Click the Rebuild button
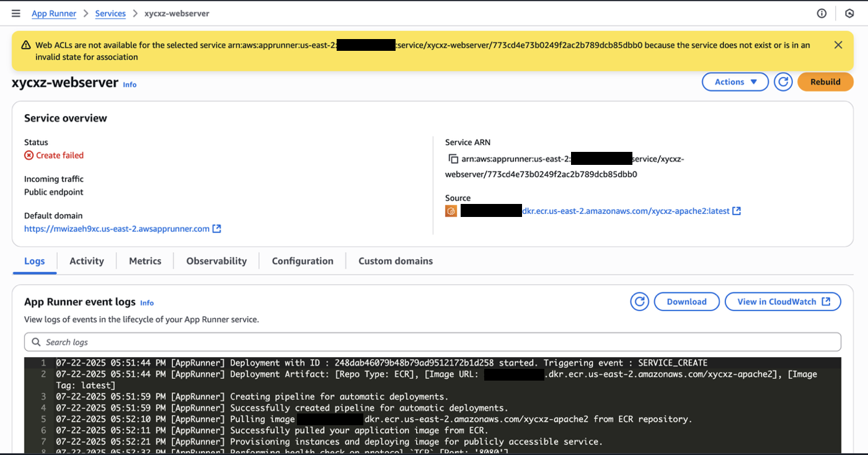 [825, 81]
